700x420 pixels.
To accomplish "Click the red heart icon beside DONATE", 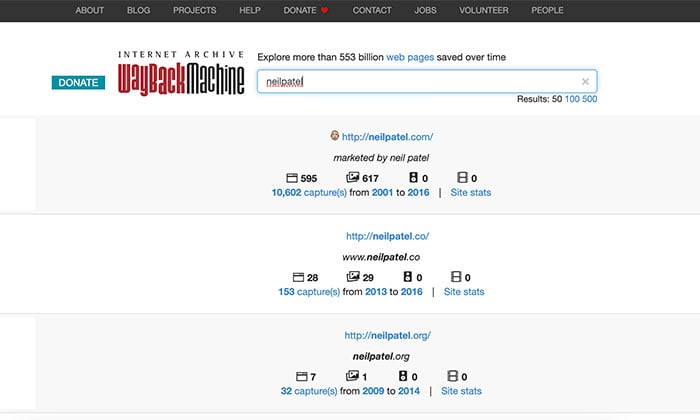I will (x=325, y=10).
